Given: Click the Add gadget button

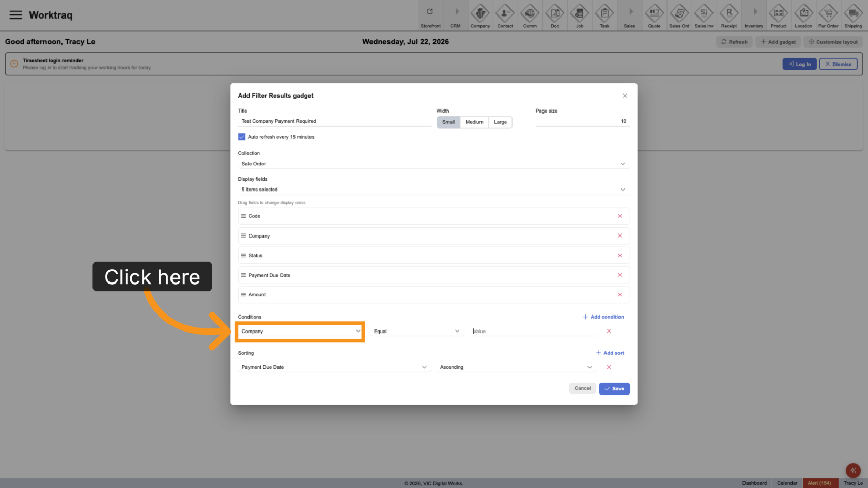Looking at the screenshot, I should [x=778, y=42].
